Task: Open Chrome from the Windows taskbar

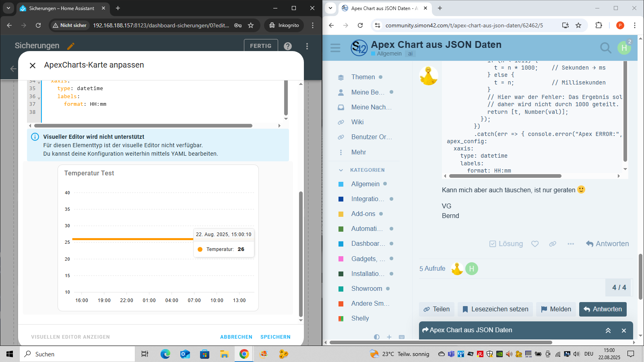Action: click(244, 354)
